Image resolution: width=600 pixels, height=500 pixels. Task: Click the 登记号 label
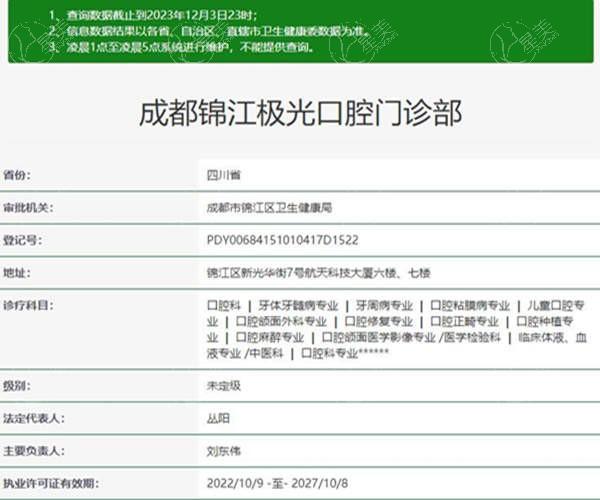click(x=23, y=240)
